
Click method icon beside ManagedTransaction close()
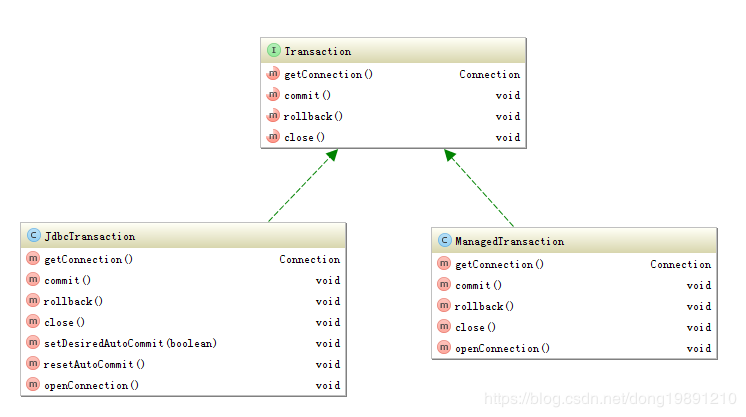[x=444, y=327]
